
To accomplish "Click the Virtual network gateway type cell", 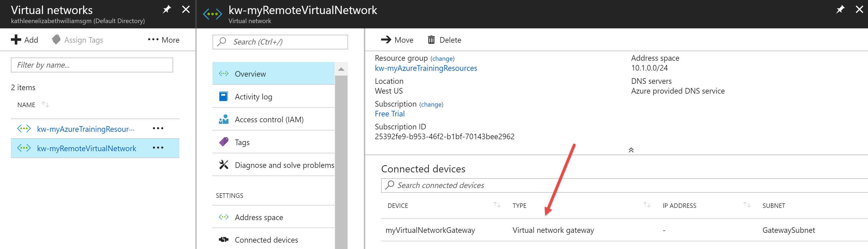I will (x=553, y=230).
